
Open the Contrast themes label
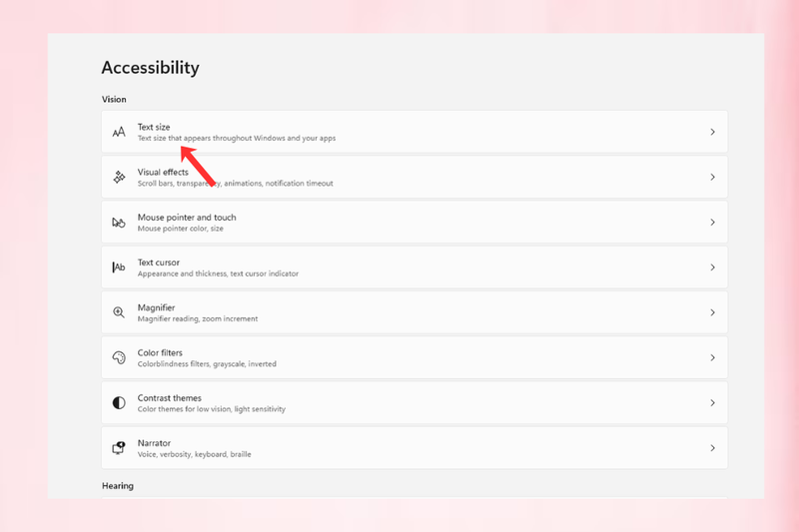pos(170,398)
